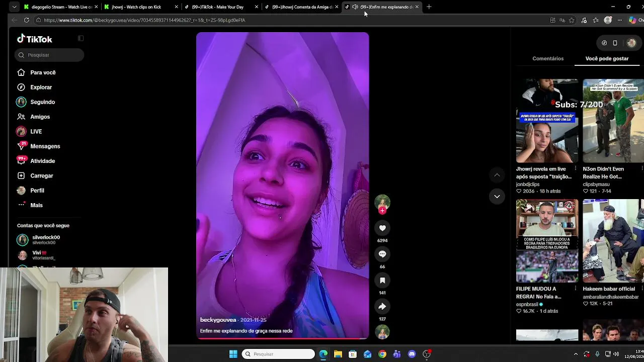Open the Perfil link in sidebar
Viewport: 644px width, 362px height.
37,191
